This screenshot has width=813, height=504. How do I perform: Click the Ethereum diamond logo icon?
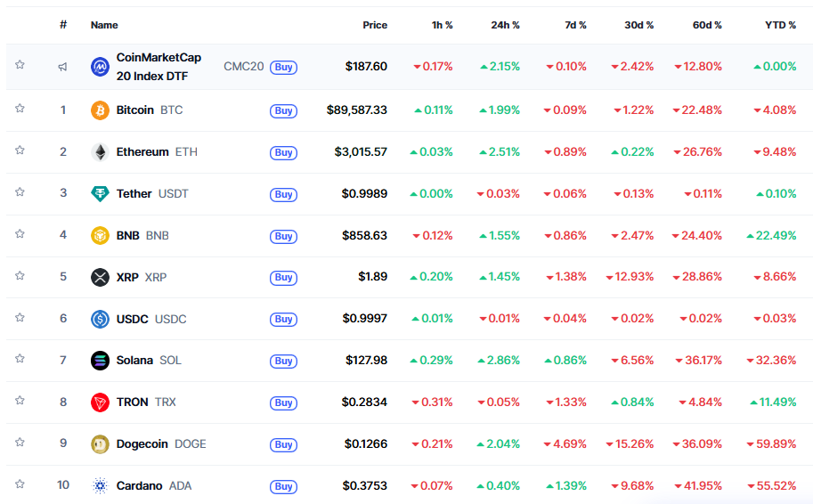pos(101,152)
